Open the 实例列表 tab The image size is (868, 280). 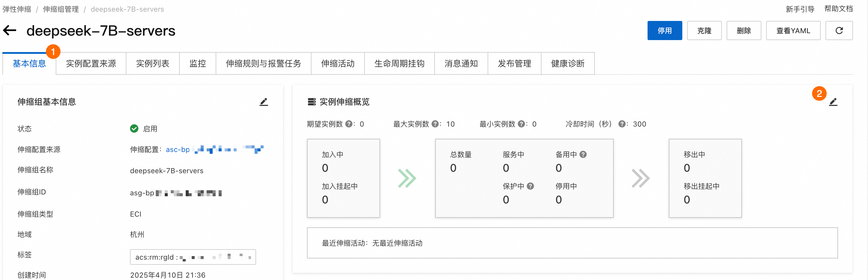pos(153,64)
